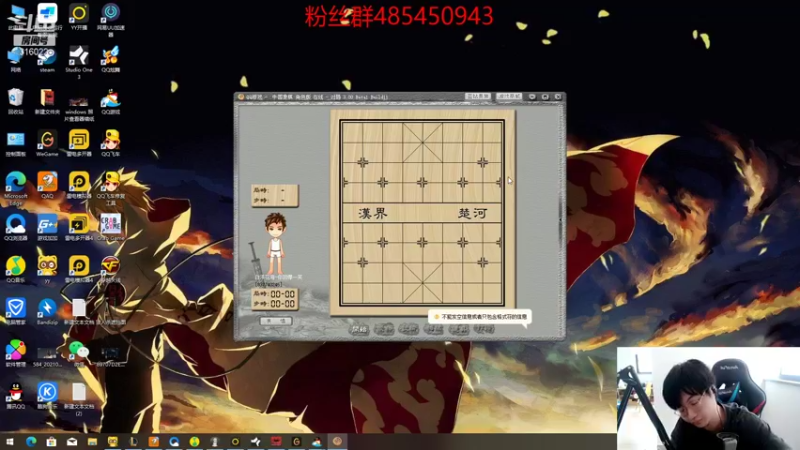
Task: Click the center cross marker on top half of chessboard
Action: coord(422,182)
